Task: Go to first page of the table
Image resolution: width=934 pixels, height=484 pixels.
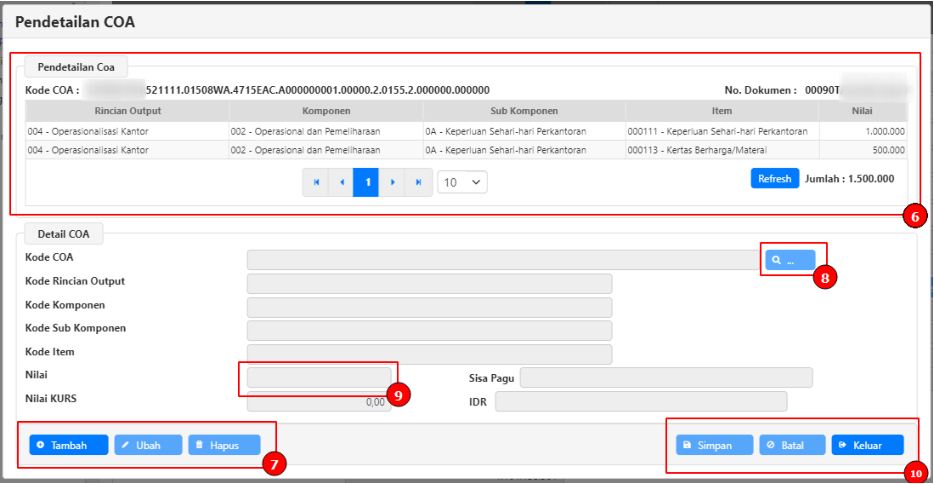Action: 316,183
